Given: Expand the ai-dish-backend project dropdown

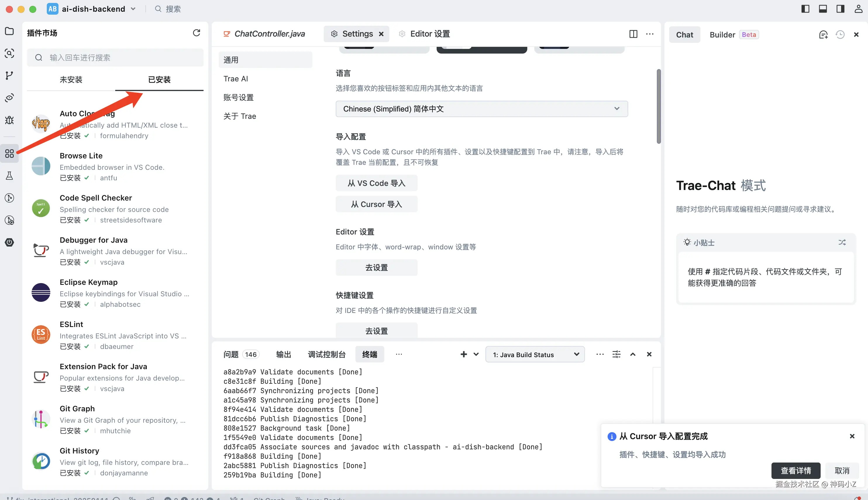Looking at the screenshot, I should [x=133, y=9].
